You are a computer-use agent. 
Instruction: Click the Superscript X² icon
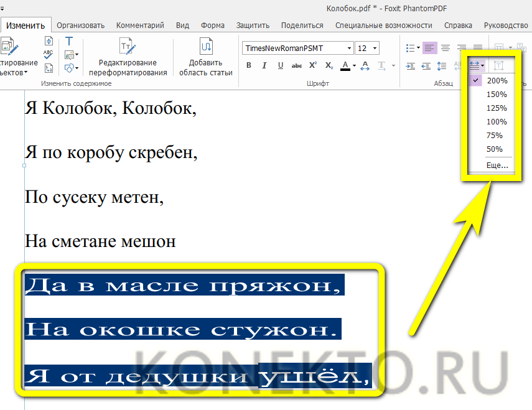coord(313,65)
